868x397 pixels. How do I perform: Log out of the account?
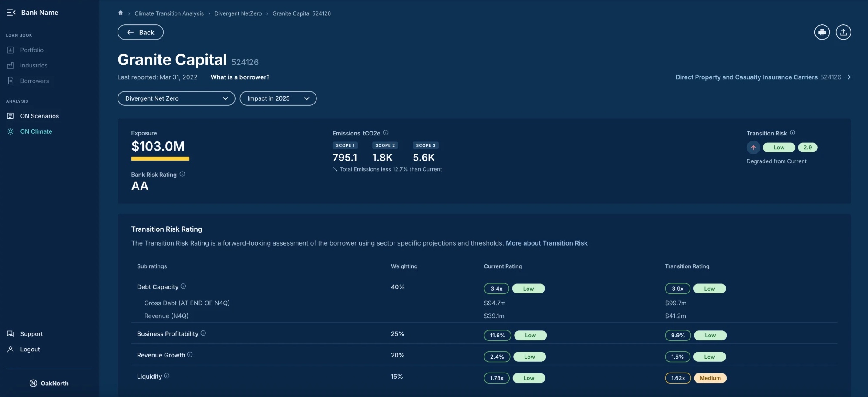(x=30, y=349)
